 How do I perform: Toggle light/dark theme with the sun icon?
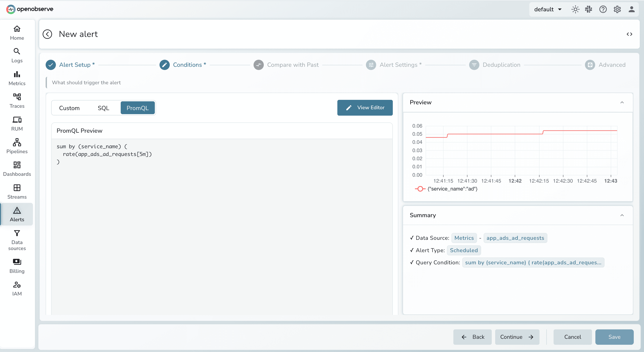click(575, 9)
